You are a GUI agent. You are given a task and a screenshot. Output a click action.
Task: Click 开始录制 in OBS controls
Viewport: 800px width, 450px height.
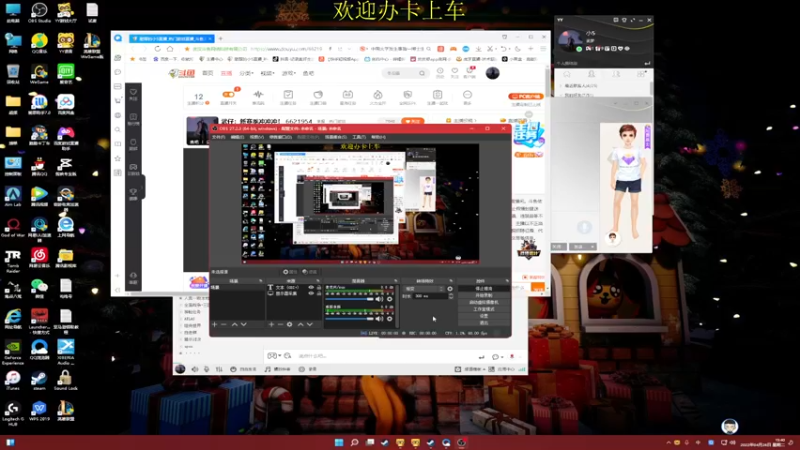484,295
